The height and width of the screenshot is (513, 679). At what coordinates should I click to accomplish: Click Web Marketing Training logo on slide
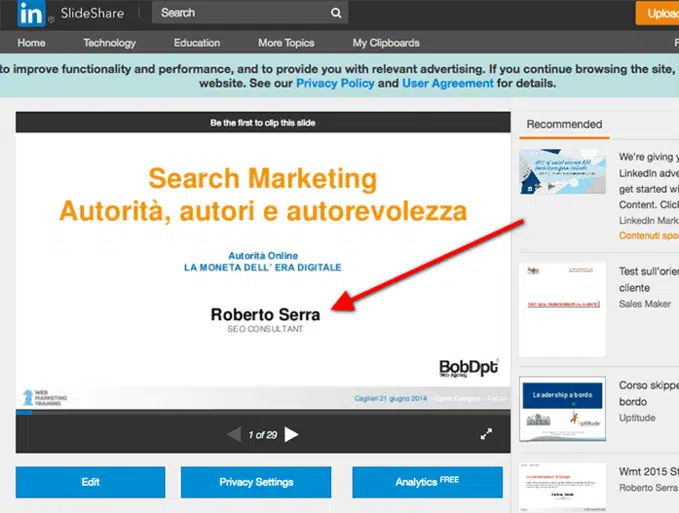click(45, 397)
